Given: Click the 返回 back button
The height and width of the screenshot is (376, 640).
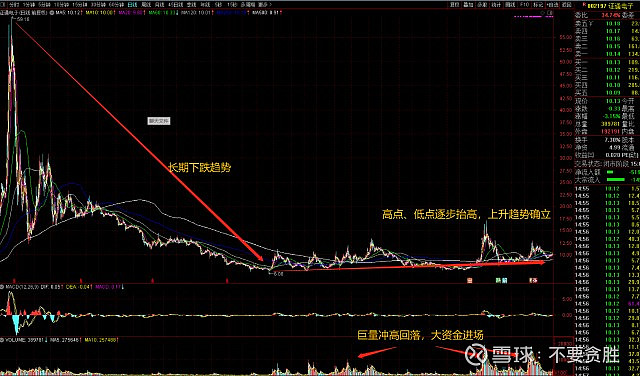Looking at the screenshot, I should [x=566, y=5].
